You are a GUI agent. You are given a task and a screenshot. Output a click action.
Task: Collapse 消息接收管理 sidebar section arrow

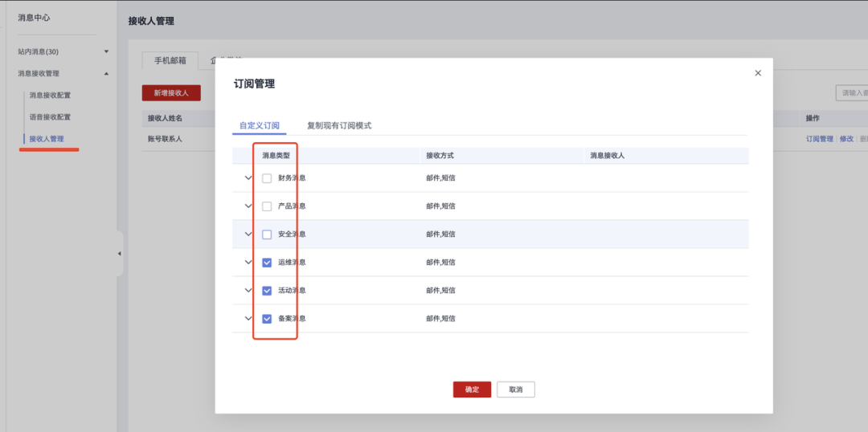coord(106,74)
